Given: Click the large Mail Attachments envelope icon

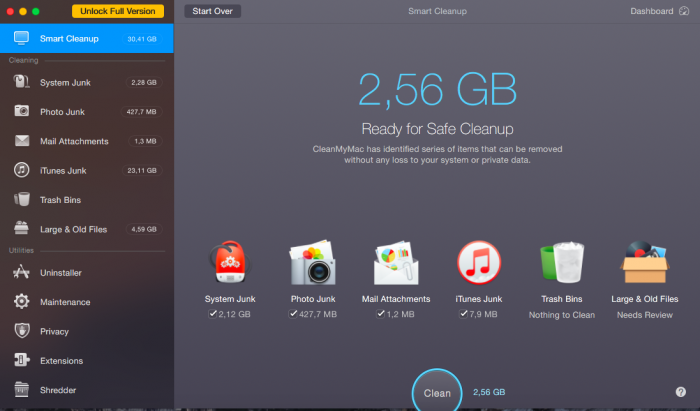Looking at the screenshot, I should coord(396,263).
